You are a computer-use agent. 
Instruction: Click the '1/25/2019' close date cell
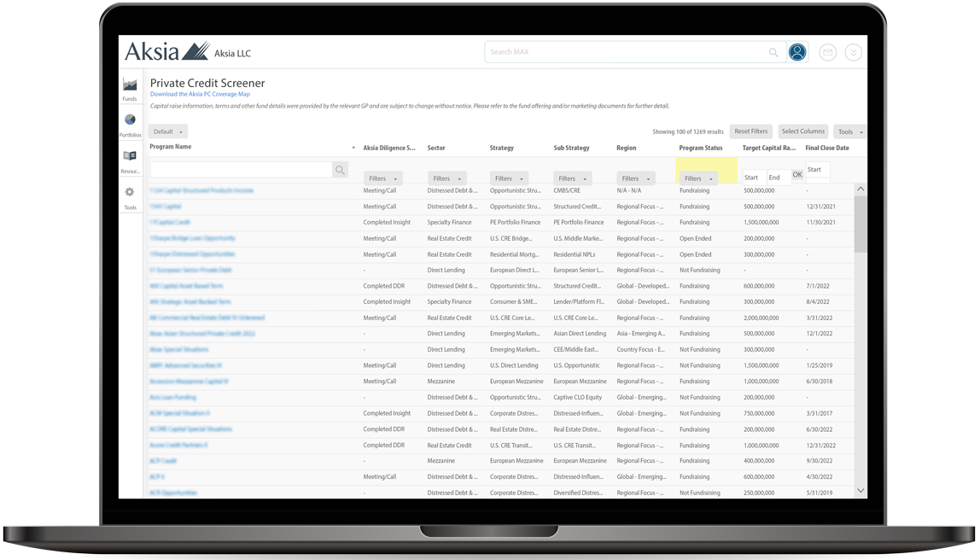coord(820,365)
